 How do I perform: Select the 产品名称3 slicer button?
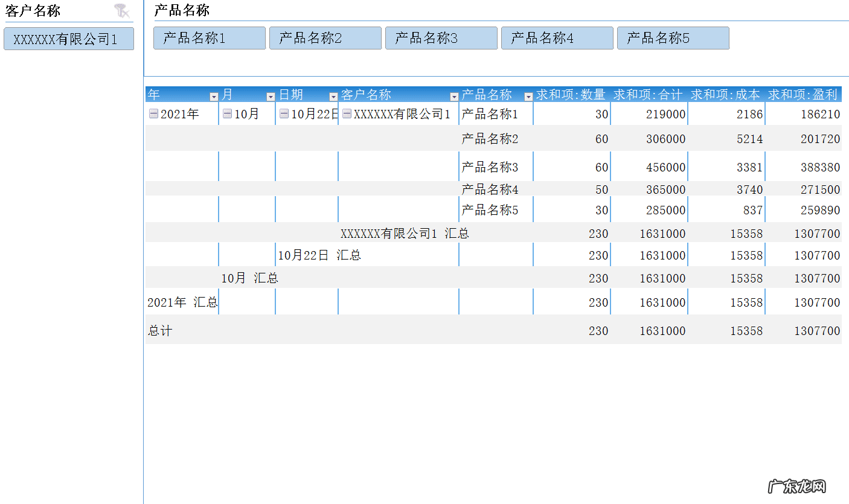coord(441,37)
